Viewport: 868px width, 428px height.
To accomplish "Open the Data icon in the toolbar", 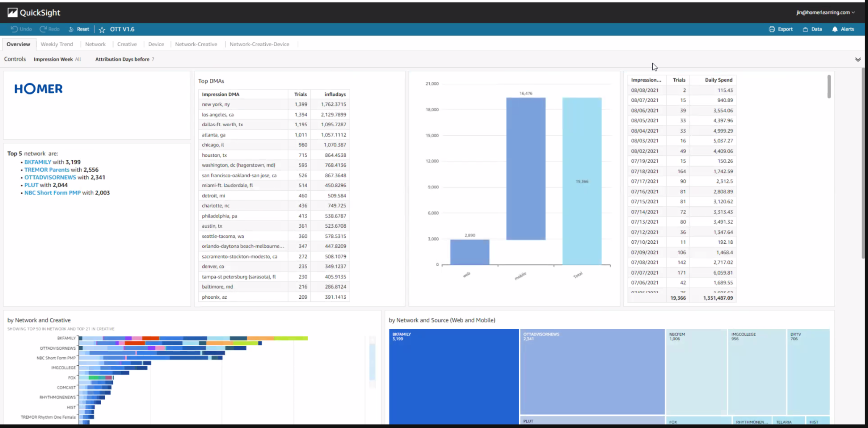I will click(805, 29).
